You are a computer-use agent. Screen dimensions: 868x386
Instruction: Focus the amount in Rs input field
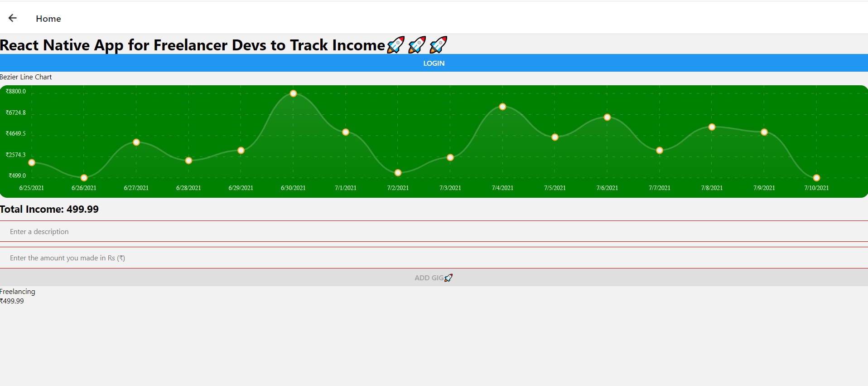[434, 258]
